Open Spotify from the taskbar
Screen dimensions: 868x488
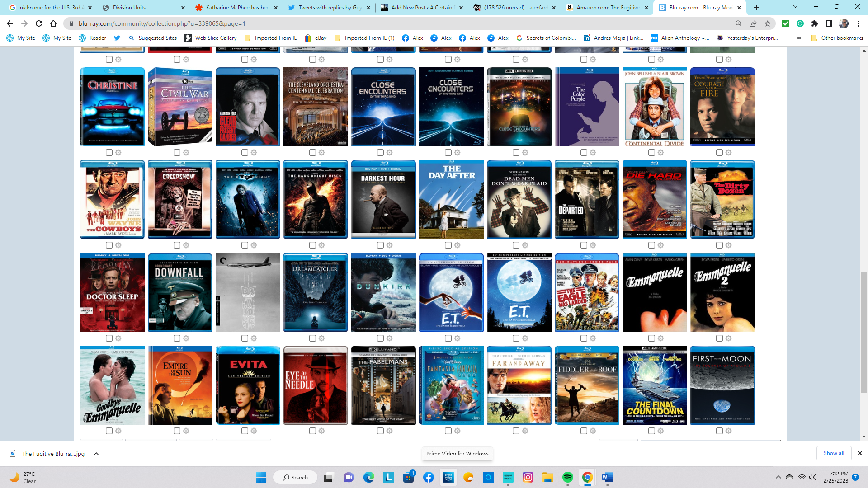(567, 477)
